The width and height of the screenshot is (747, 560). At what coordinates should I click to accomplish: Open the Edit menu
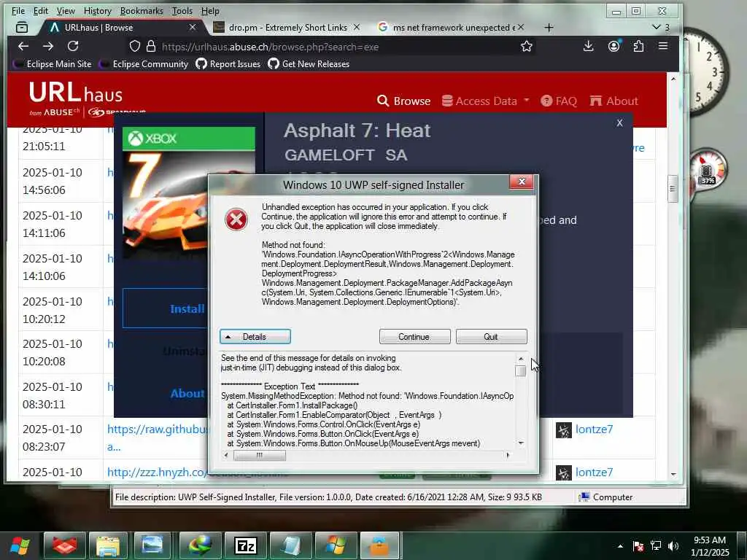pyautogui.click(x=41, y=10)
